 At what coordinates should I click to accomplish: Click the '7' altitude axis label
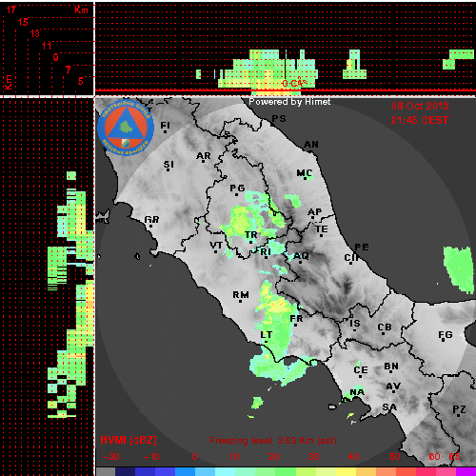click(68, 69)
